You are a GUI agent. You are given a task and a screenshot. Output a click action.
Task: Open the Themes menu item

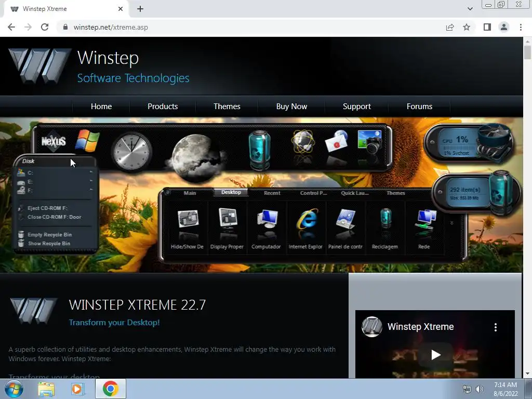coord(227,106)
